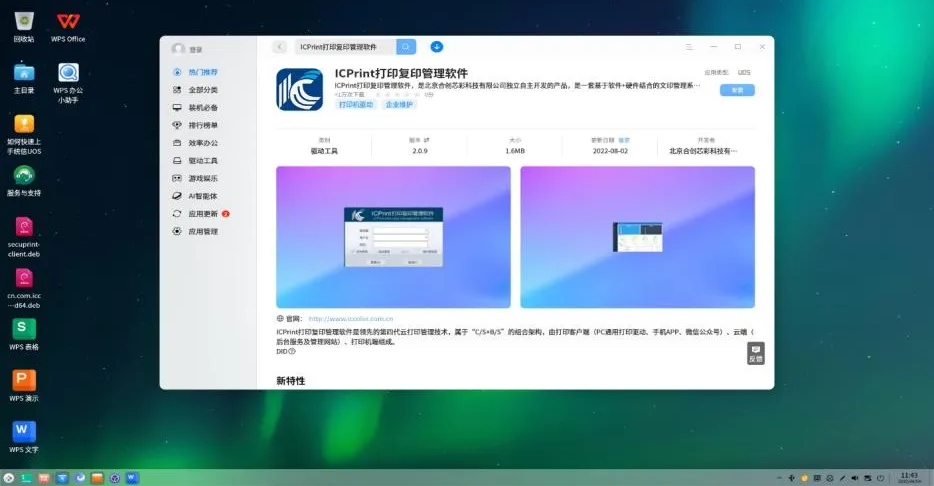The width and height of the screenshot is (934, 486).
Task: Click the category value 驱动工具 in info row
Action: [324, 151]
